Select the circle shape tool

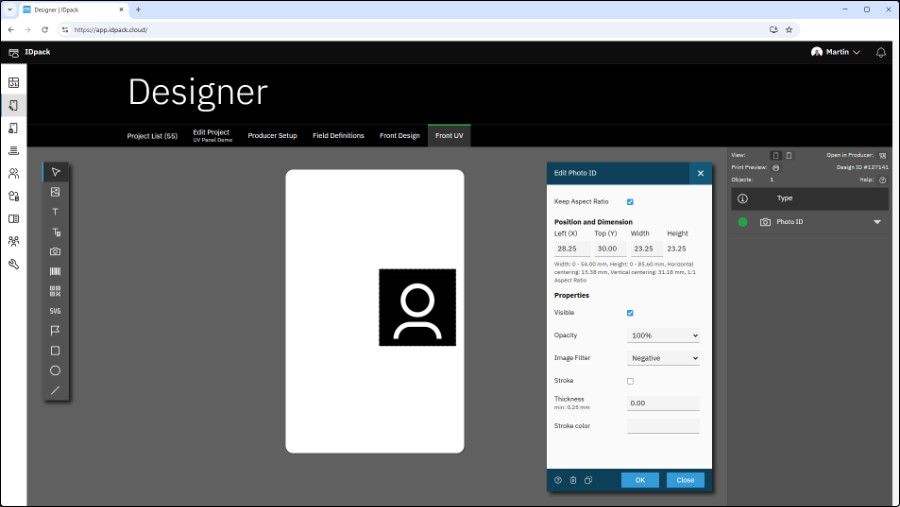coord(55,370)
